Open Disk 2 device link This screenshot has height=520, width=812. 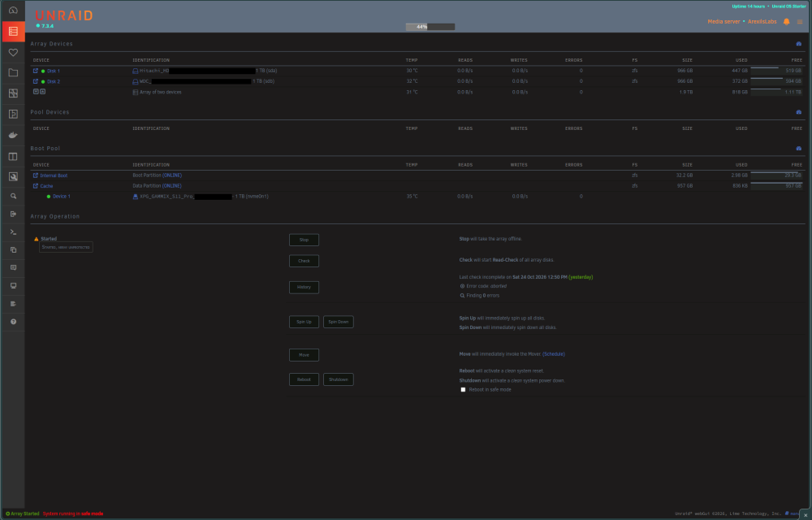(x=54, y=81)
